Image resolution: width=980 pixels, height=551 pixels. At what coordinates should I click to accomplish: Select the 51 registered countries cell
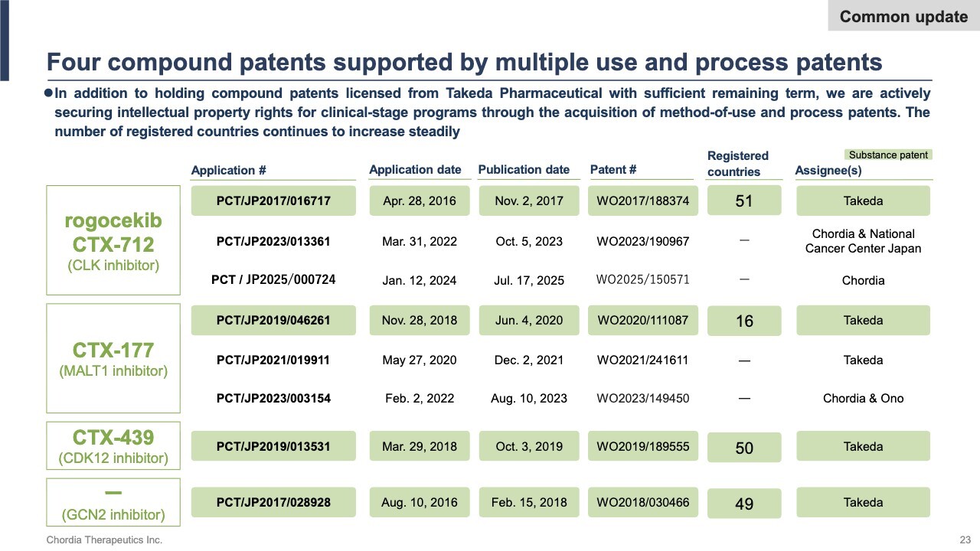tap(743, 201)
